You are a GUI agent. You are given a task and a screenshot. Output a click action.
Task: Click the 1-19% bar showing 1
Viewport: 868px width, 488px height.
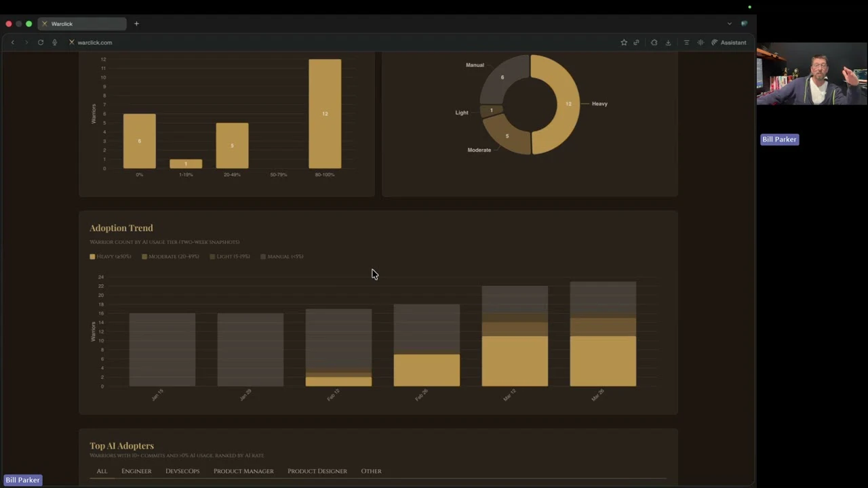point(186,164)
